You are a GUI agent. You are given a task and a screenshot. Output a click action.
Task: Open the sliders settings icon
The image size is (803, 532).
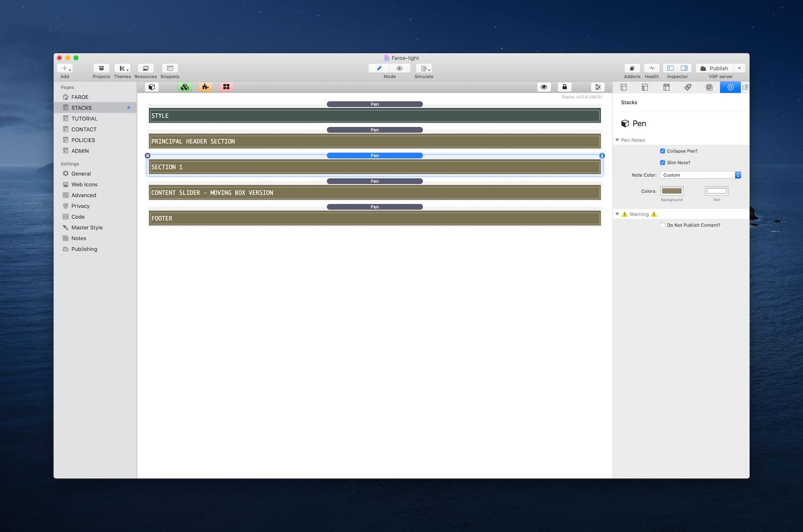[x=597, y=87]
